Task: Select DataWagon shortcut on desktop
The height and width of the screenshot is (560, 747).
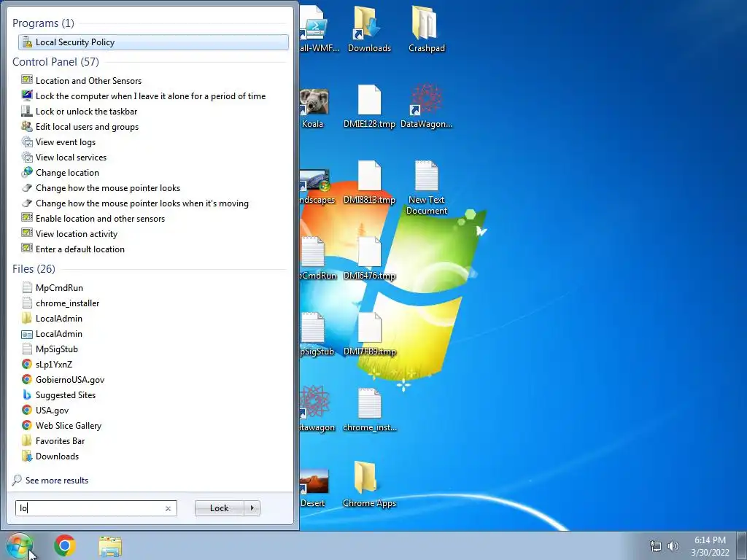Action: (x=426, y=106)
